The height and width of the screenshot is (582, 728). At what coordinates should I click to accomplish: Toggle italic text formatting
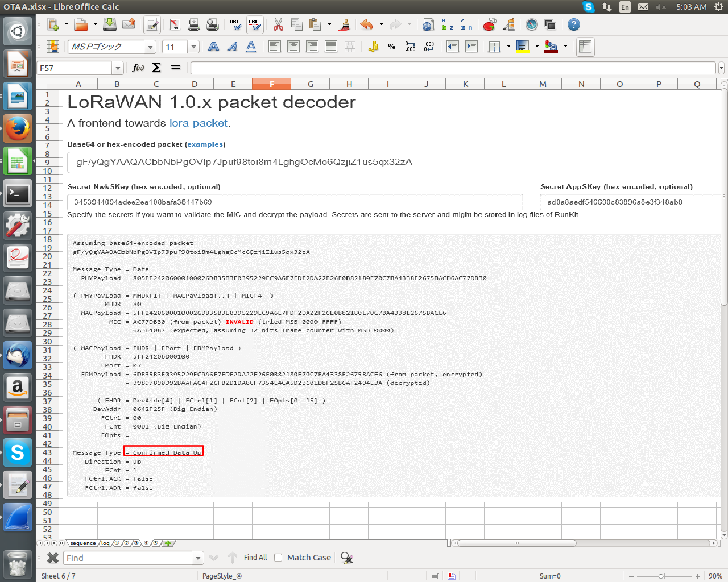point(232,47)
